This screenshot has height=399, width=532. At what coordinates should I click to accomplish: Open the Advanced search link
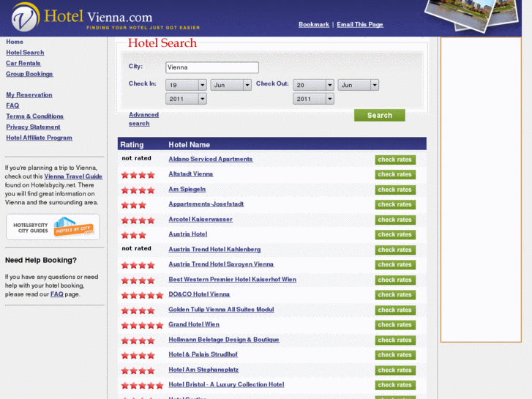pyautogui.click(x=143, y=119)
